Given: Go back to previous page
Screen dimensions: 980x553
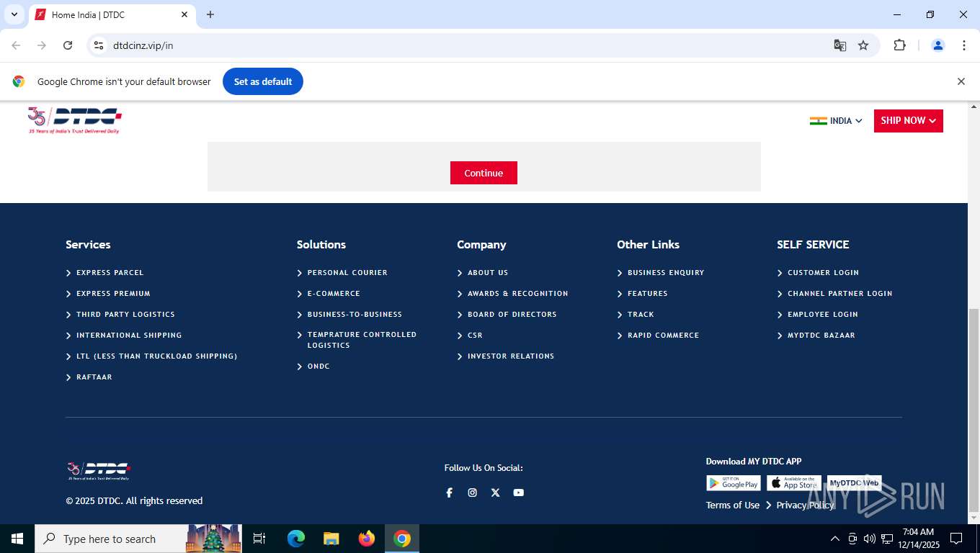Looking at the screenshot, I should [16, 45].
